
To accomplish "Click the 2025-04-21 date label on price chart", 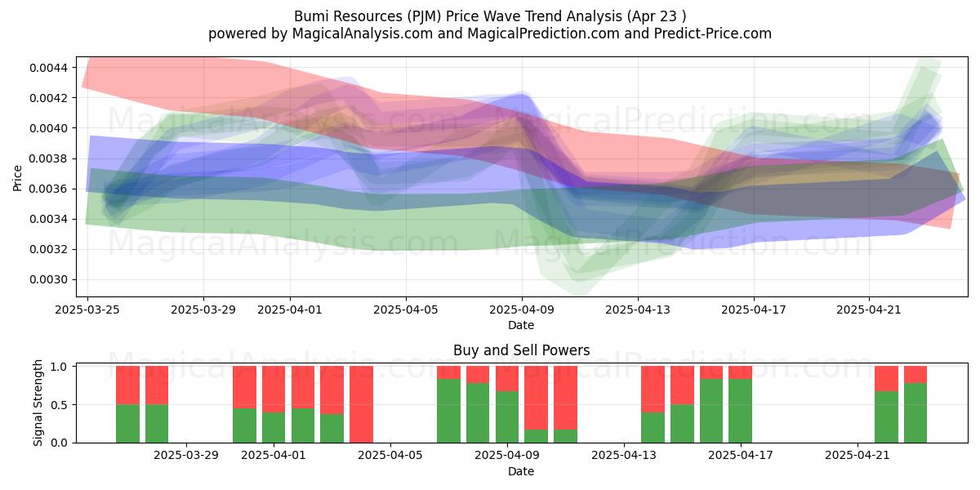I will click(869, 310).
